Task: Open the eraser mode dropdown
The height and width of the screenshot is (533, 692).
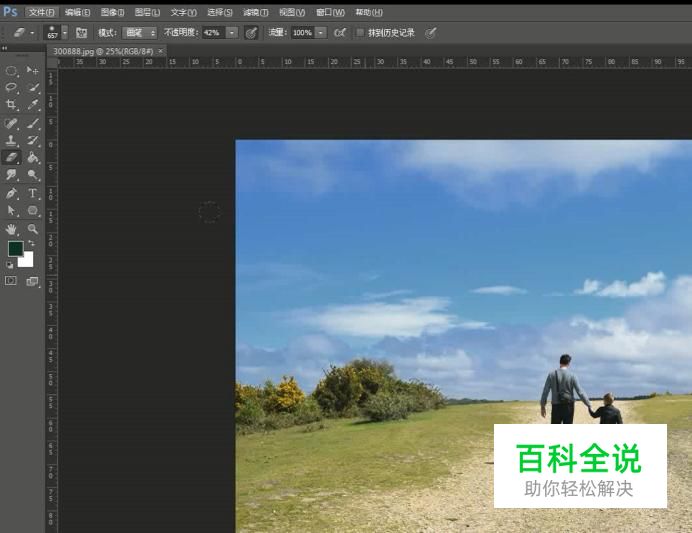Action: pyautogui.click(x=139, y=33)
